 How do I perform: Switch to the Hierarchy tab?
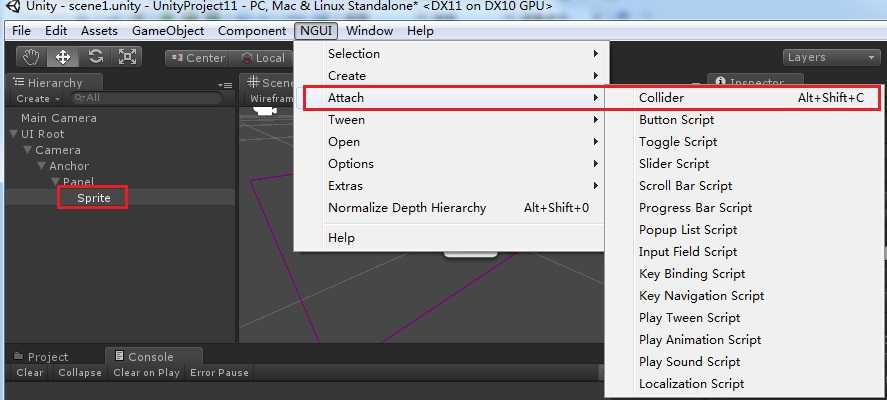pyautogui.click(x=54, y=83)
